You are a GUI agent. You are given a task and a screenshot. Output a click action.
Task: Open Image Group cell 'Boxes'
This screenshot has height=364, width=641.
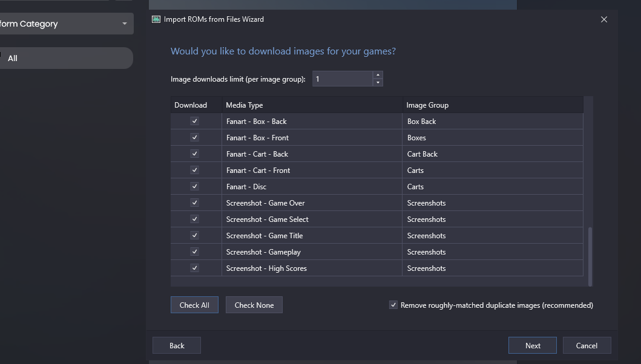point(493,138)
